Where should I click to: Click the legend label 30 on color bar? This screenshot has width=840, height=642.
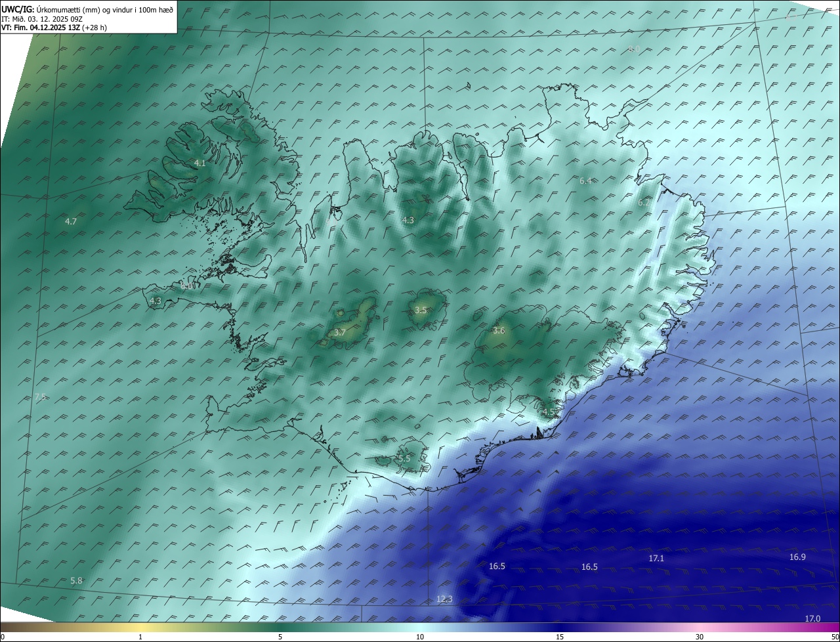click(700, 637)
